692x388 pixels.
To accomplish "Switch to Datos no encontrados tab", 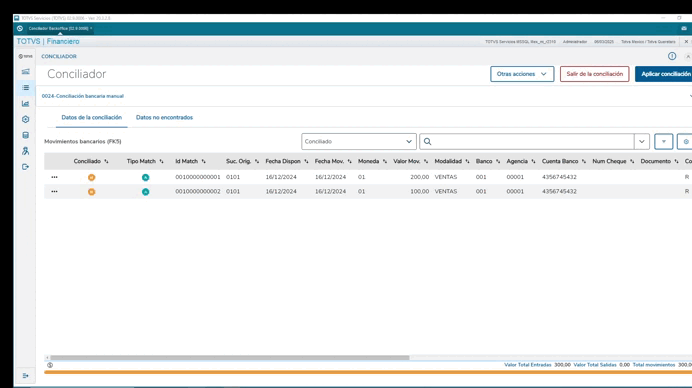I will click(164, 117).
